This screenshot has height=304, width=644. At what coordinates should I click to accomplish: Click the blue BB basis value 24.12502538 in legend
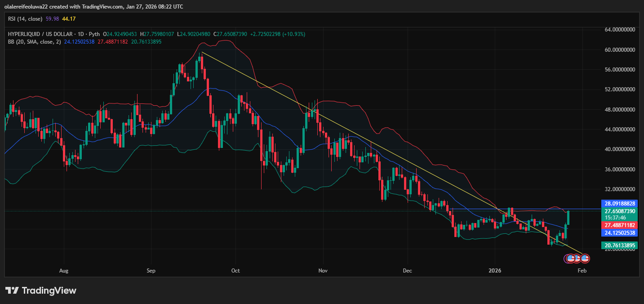(80, 41)
